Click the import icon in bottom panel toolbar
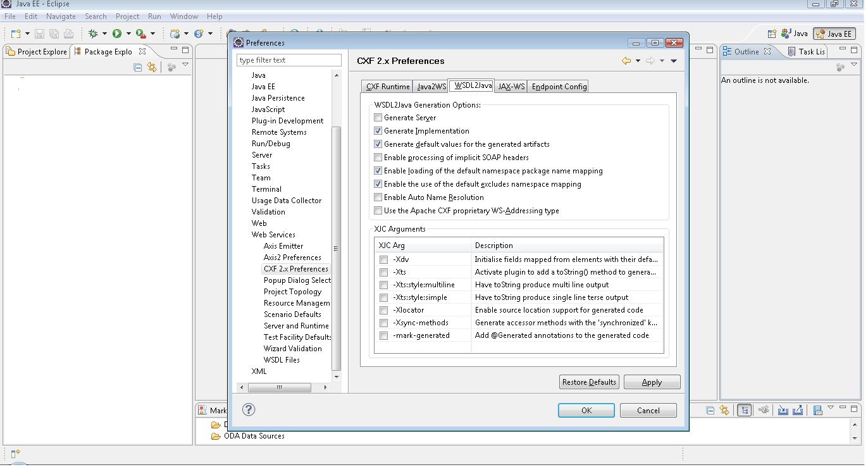This screenshot has width=868, height=467. click(783, 411)
